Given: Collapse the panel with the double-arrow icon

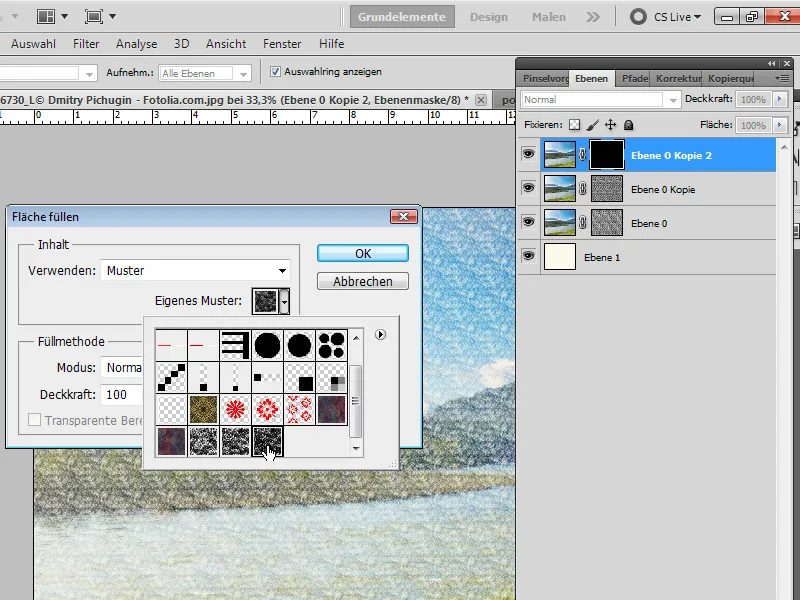Looking at the screenshot, I should [x=771, y=63].
